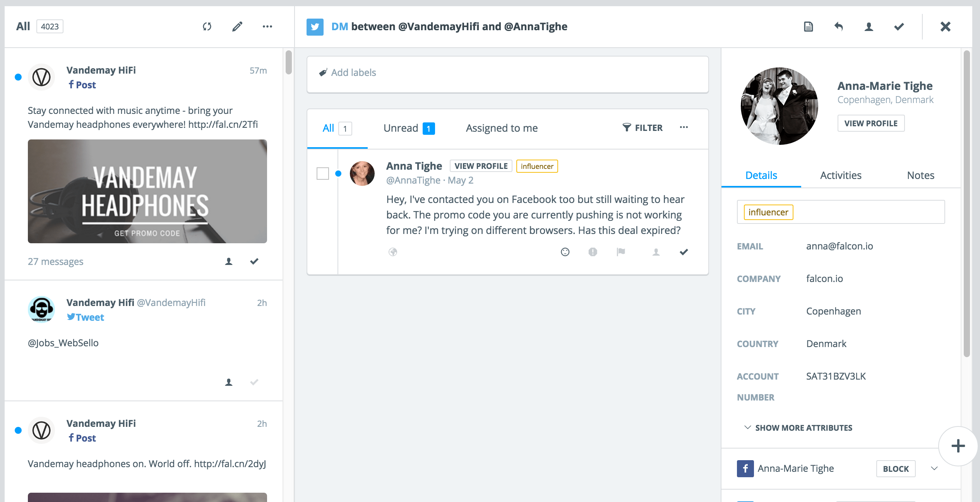Open the inbox header more-options menu
The width and height of the screenshot is (980, 502).
pos(267,26)
